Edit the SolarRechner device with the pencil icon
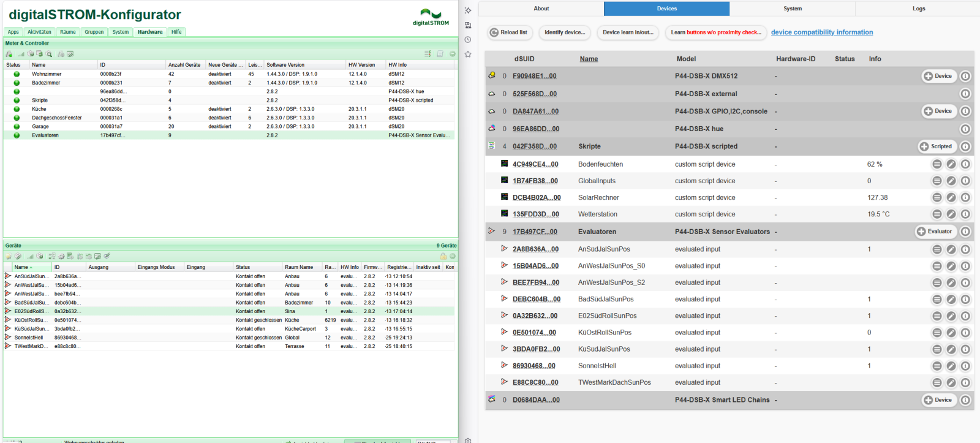 tap(951, 197)
